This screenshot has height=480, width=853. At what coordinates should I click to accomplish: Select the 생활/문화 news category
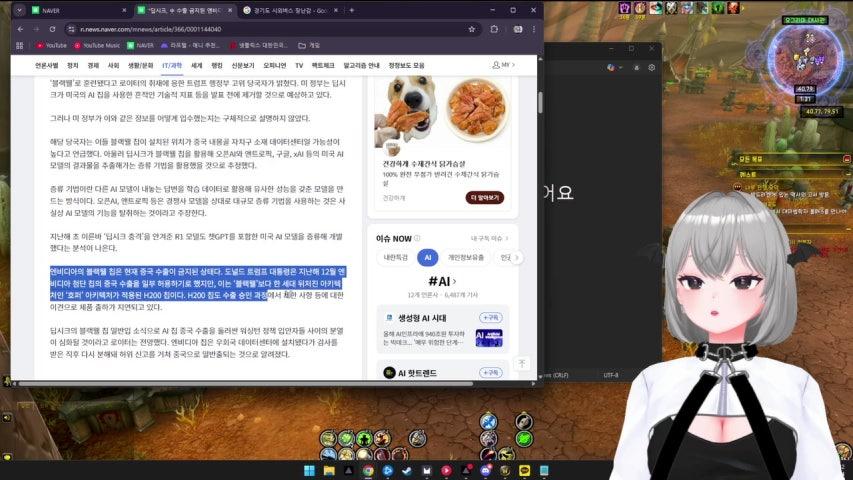click(140, 65)
